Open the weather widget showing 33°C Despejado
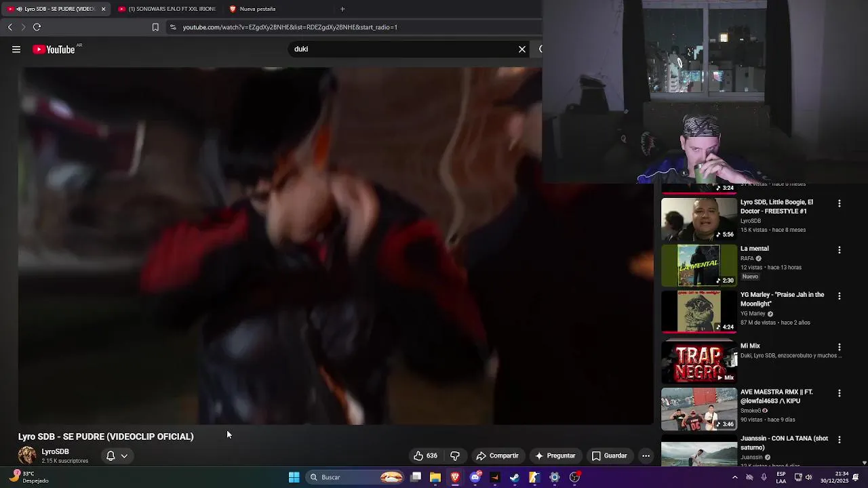 pos(31,477)
